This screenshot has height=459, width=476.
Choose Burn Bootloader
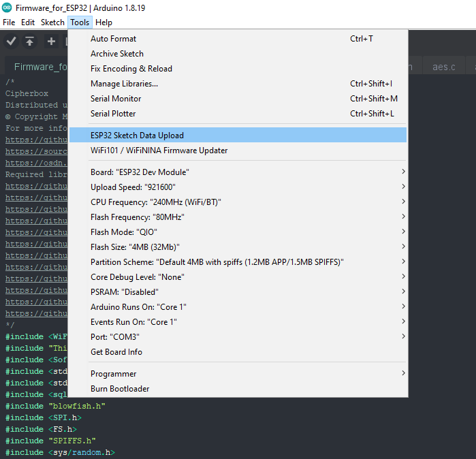point(238,389)
